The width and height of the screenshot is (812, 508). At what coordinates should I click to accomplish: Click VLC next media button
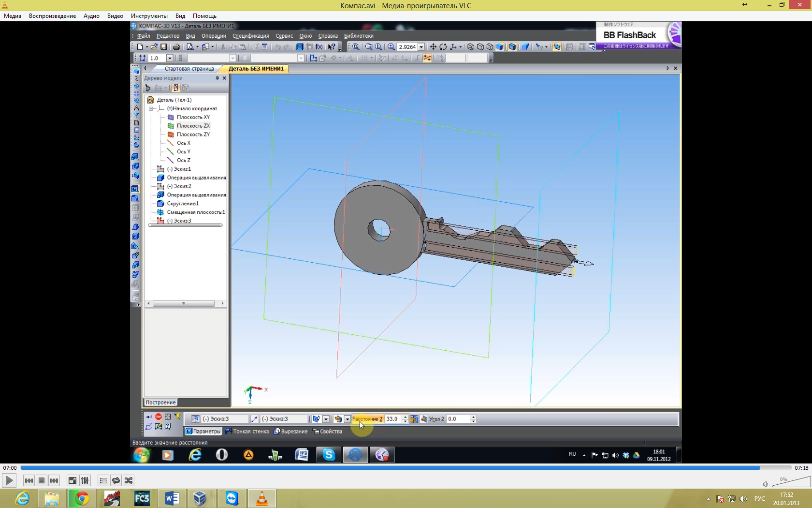click(54, 480)
